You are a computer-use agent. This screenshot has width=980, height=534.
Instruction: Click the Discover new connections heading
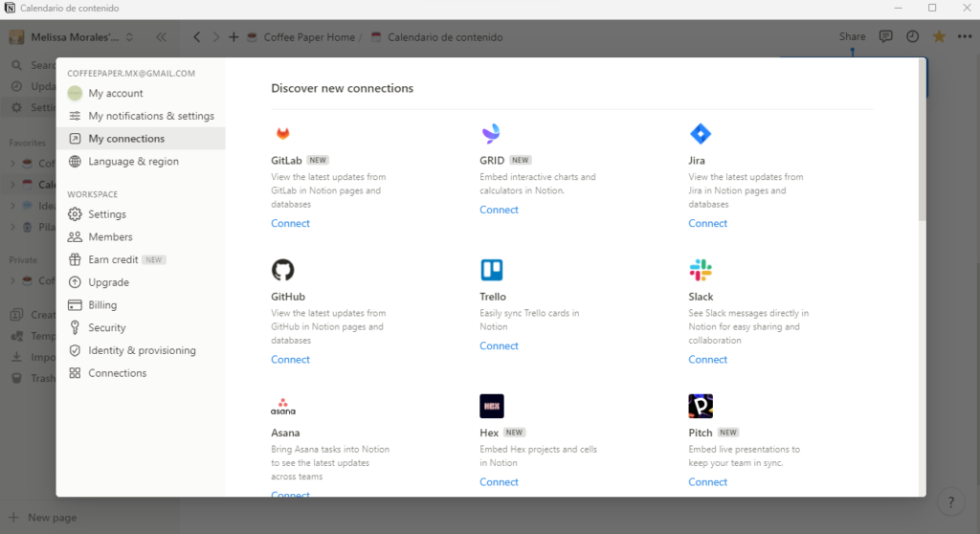342,88
